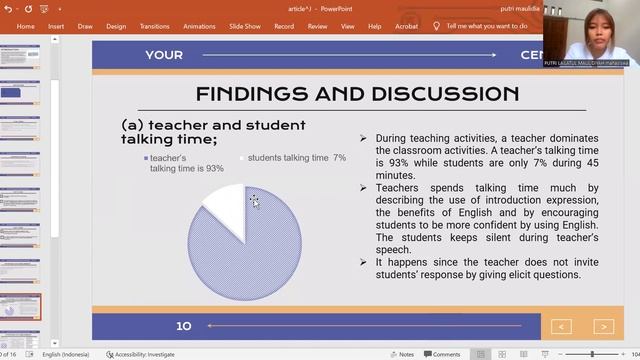This screenshot has width=640, height=360.
Task: Toggle the Comments pane button
Action: coord(442,354)
